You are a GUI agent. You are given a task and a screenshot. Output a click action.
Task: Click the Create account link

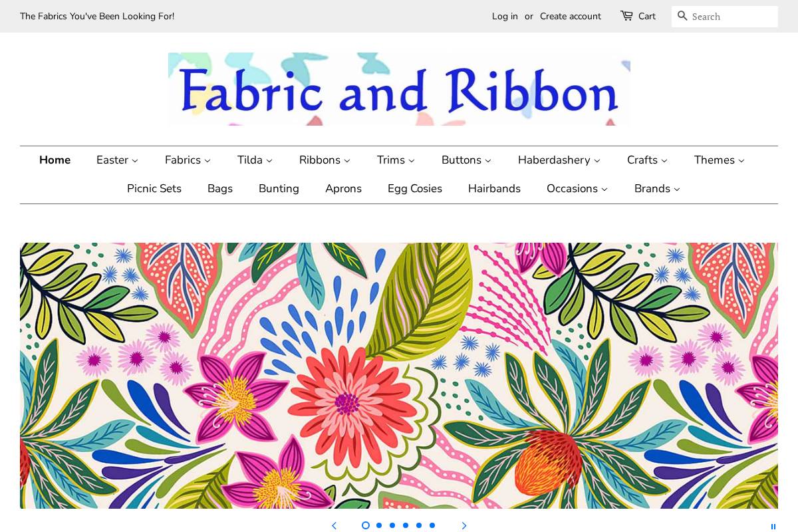click(x=571, y=16)
